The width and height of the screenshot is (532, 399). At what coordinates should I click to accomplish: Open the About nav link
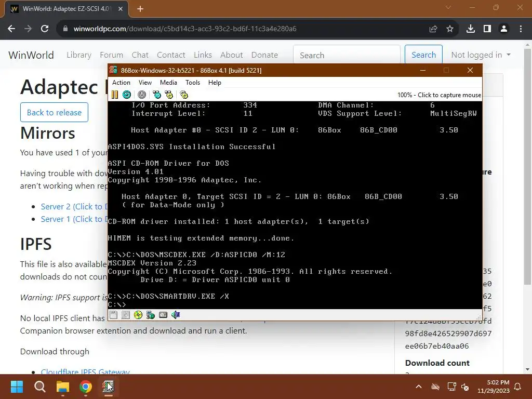[231, 55]
